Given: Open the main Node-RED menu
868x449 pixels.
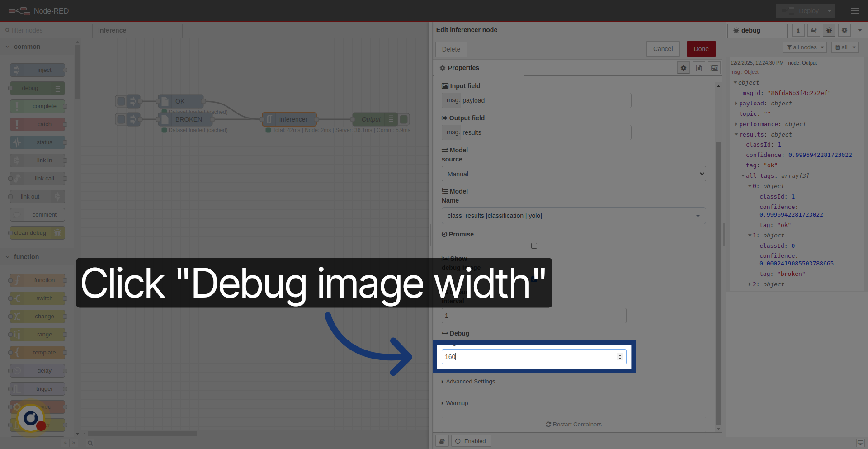Looking at the screenshot, I should click(855, 11).
